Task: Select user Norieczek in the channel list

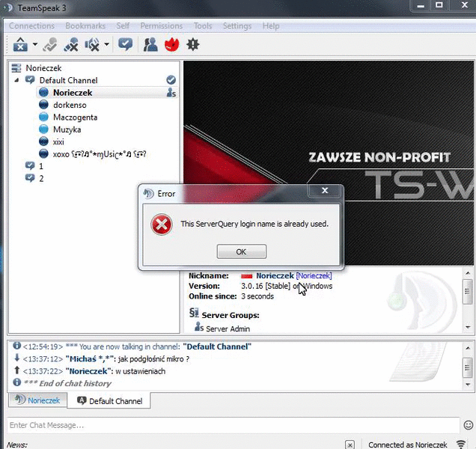Action: (73, 93)
